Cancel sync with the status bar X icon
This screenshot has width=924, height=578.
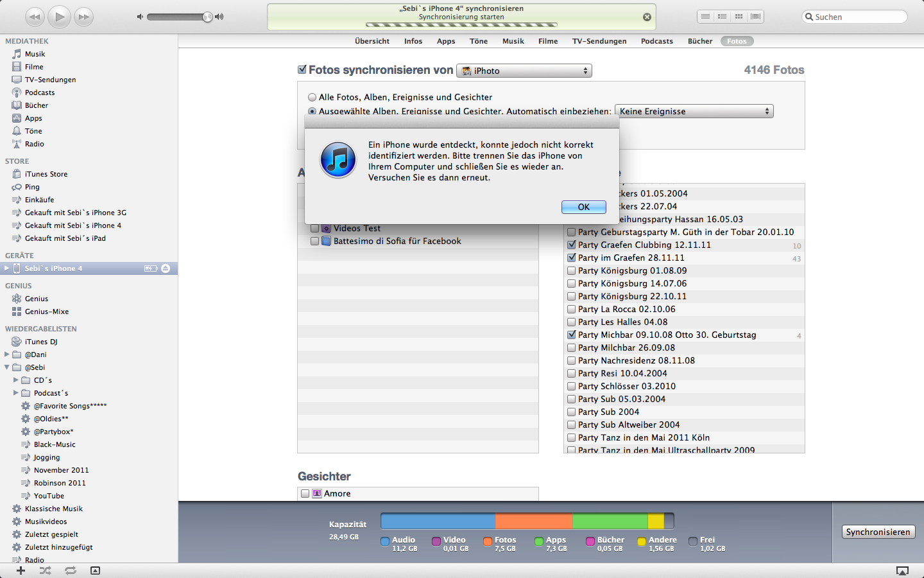click(647, 17)
